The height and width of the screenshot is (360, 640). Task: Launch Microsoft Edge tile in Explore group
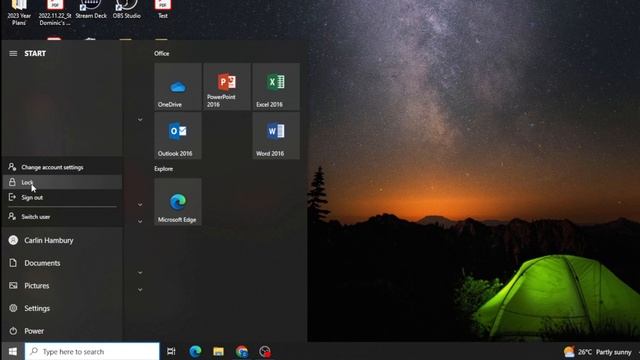(178, 202)
